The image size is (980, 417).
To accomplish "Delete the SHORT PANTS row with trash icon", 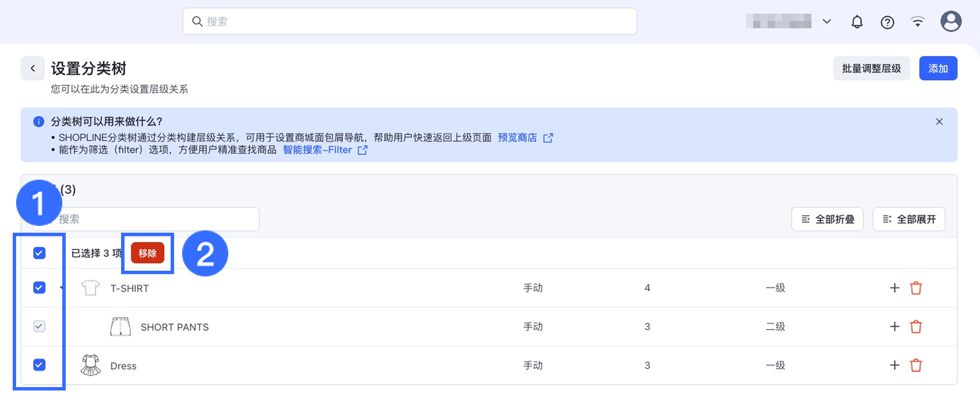I will pyautogui.click(x=916, y=327).
